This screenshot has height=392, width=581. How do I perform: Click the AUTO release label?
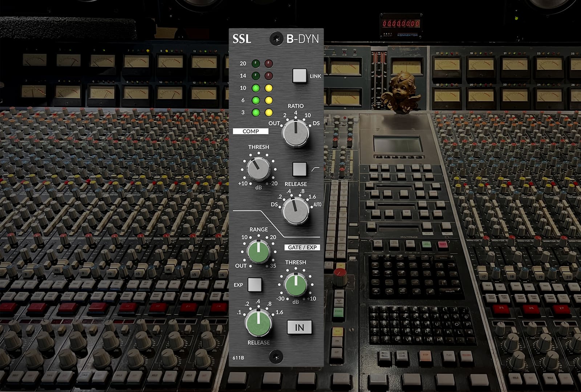pos(317,205)
